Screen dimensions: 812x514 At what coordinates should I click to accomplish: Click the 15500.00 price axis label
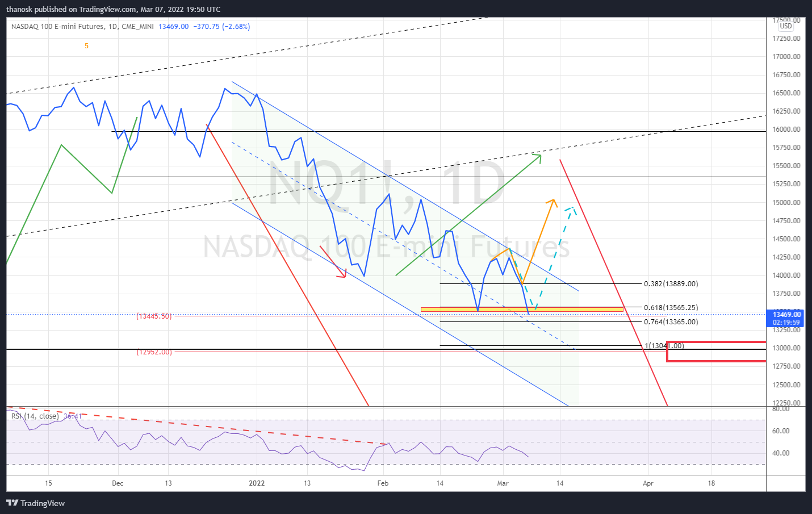(786, 166)
